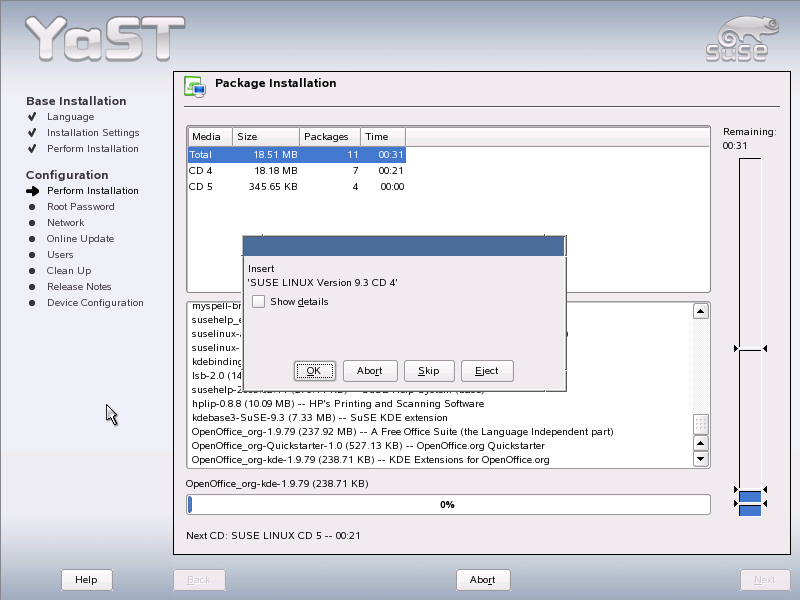The image size is (800, 600).
Task: Click the Packages column header
Action: [330, 137]
